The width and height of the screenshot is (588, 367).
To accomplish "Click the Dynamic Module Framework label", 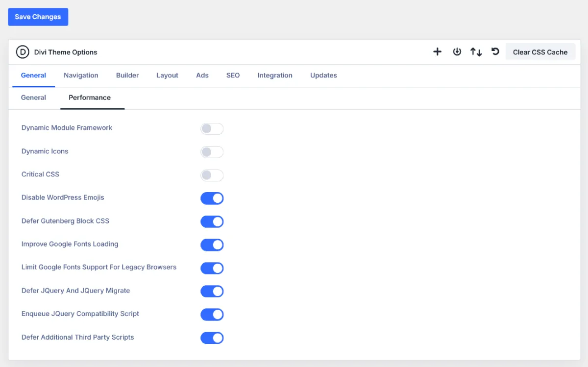I will 67,128.
